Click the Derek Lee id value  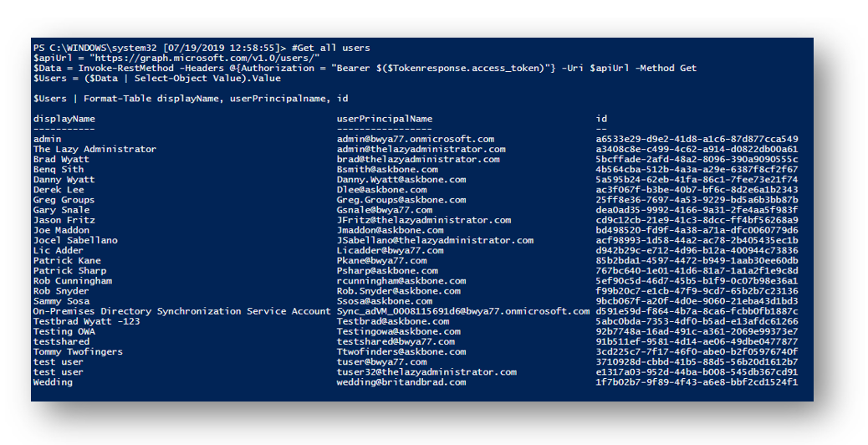tap(697, 190)
